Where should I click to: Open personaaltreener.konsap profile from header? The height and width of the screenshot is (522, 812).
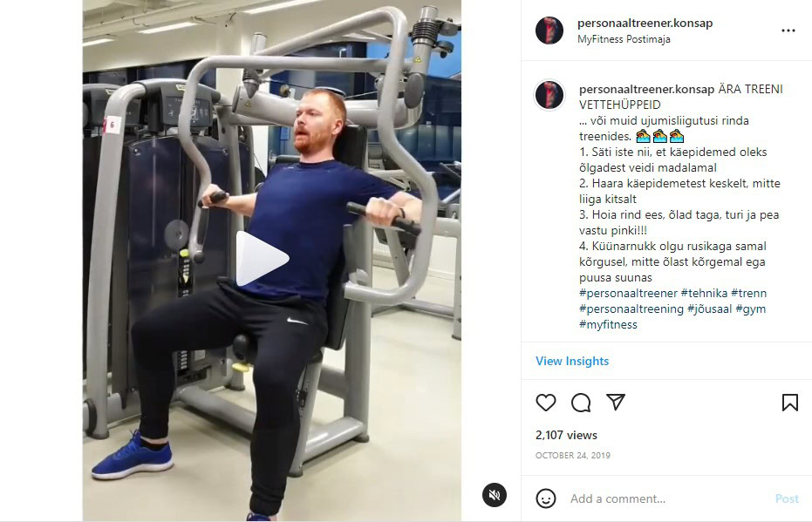click(645, 23)
